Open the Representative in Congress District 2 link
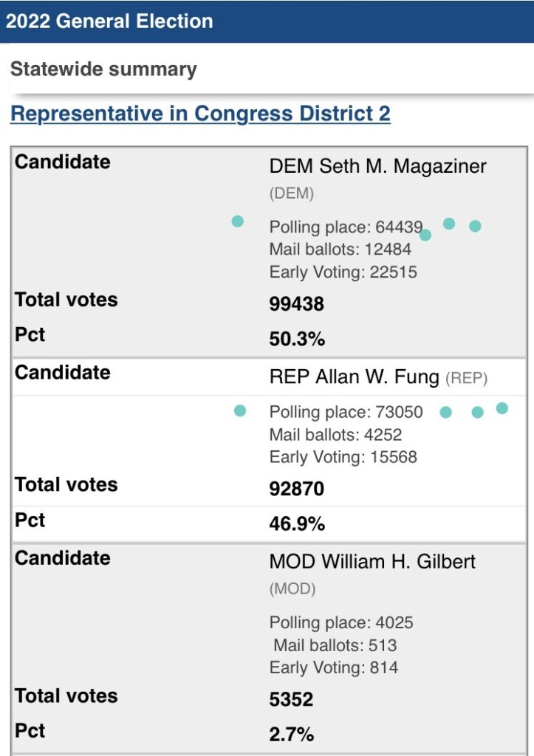Screen dimensions: 534x756 click(200, 114)
